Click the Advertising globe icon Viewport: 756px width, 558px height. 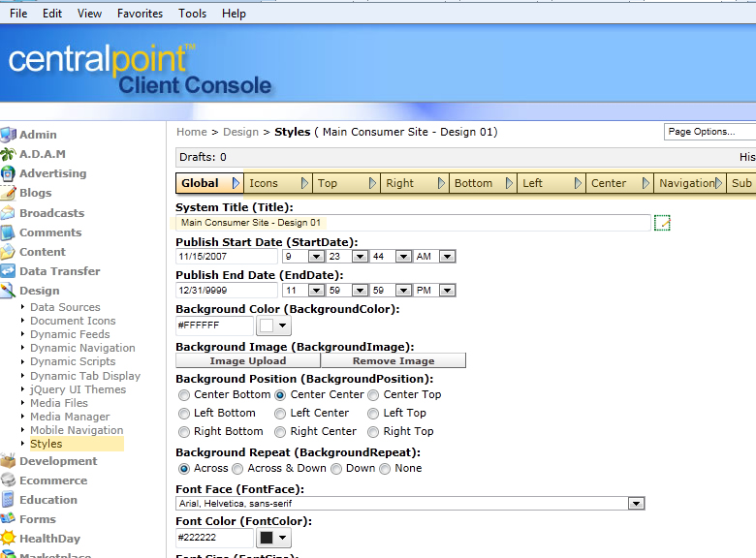click(x=9, y=173)
